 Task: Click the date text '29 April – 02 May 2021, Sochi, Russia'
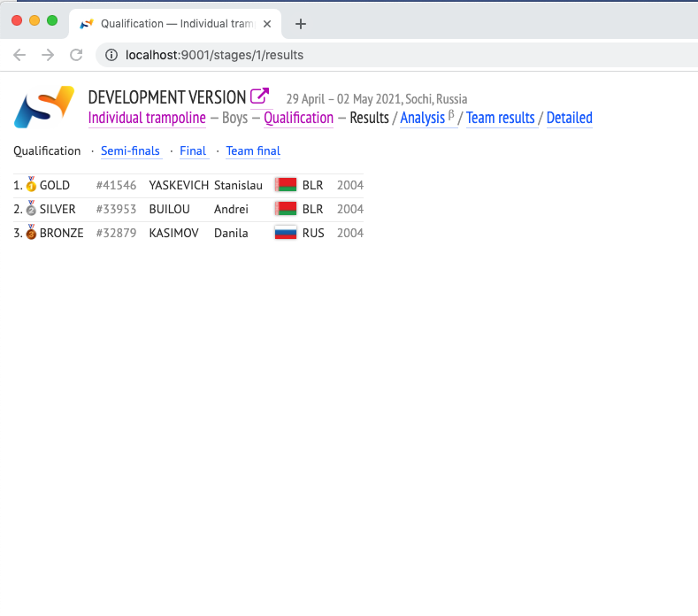pyautogui.click(x=377, y=99)
